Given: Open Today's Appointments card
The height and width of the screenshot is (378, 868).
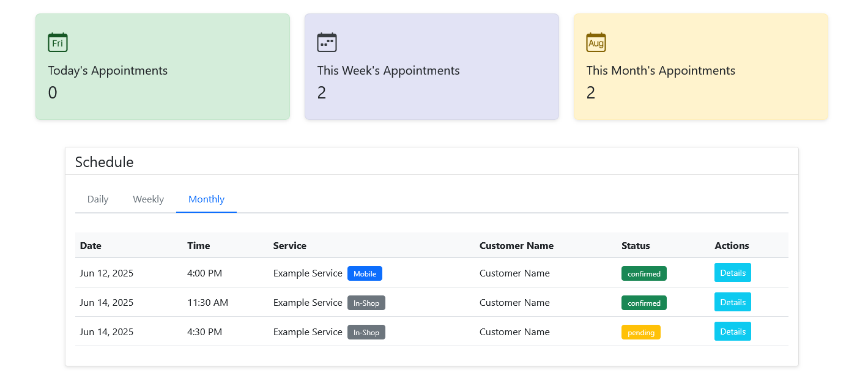Looking at the screenshot, I should click(x=163, y=67).
